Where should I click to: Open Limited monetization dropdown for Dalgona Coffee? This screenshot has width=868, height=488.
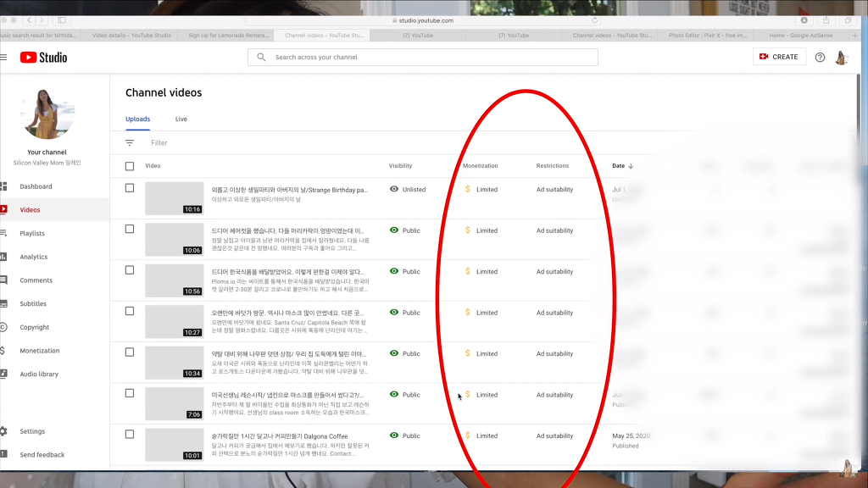(x=481, y=435)
